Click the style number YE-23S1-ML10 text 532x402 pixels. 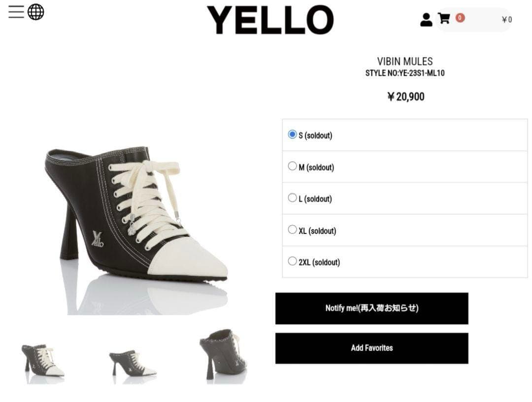(405, 72)
